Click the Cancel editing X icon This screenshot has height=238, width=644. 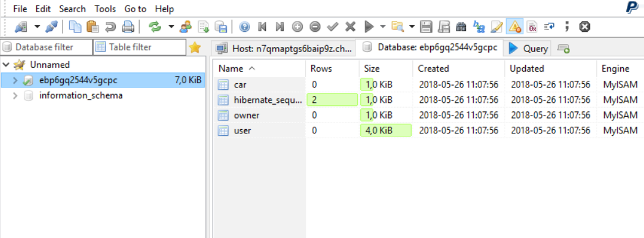point(350,27)
